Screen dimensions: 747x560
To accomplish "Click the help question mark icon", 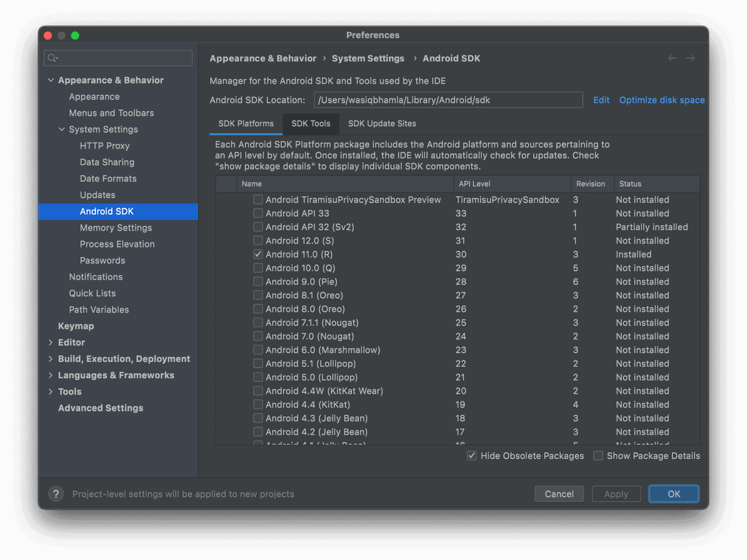I will (56, 494).
